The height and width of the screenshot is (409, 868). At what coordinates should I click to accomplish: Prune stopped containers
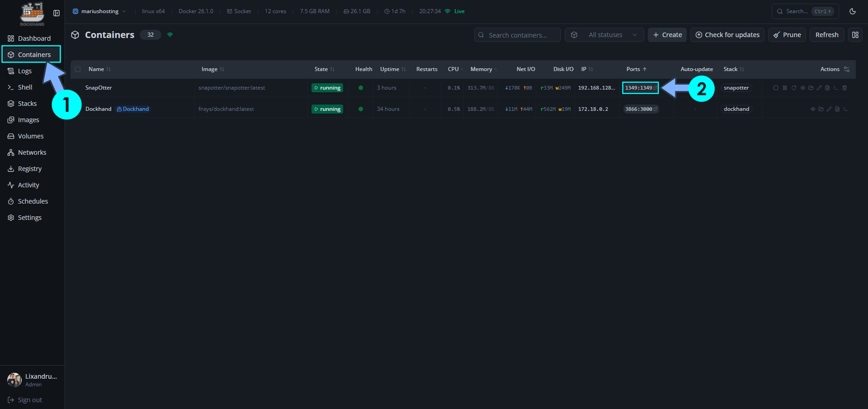[787, 35]
